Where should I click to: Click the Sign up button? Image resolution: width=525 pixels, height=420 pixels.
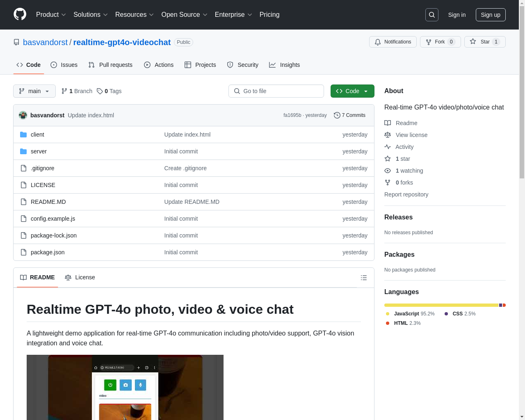pos(491,15)
